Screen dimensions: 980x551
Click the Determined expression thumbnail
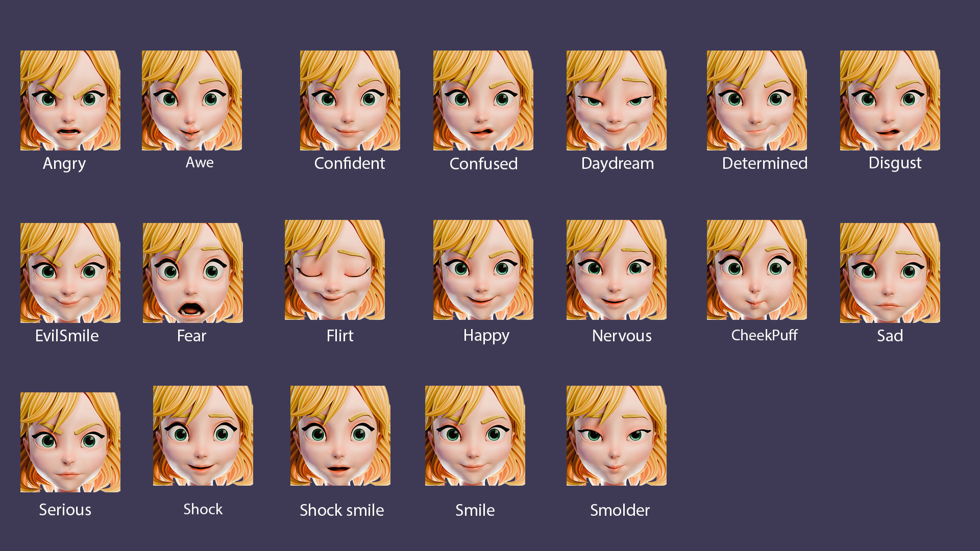tap(756, 101)
